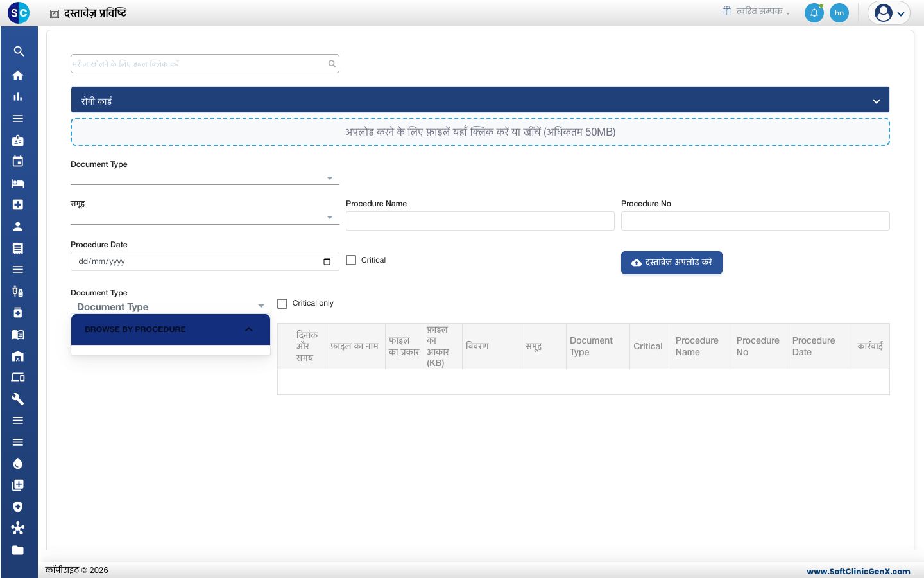
Task: Click the magnifier inside the patient search box
Action: tap(332, 64)
